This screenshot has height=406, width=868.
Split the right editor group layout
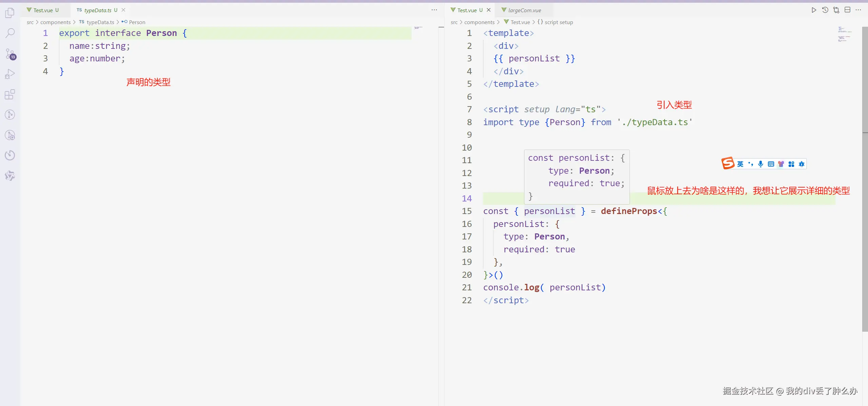tap(847, 10)
